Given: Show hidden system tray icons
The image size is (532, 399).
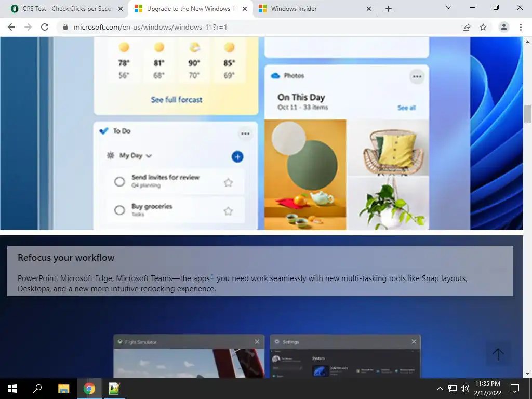Looking at the screenshot, I should tap(440, 389).
